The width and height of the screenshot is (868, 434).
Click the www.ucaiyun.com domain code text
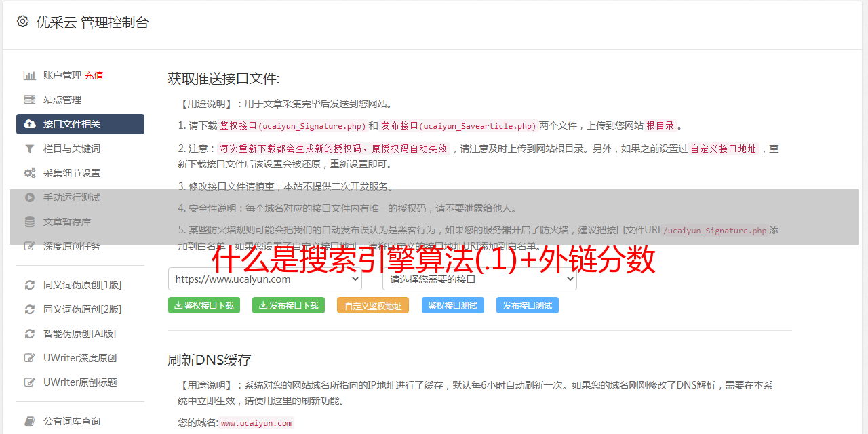[256, 423]
